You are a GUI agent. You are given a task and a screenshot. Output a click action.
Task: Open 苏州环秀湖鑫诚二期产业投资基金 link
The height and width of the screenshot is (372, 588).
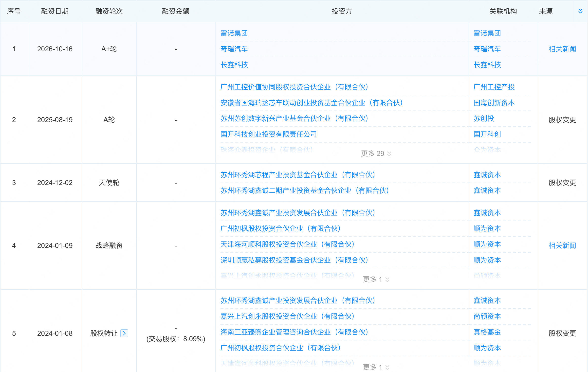tap(305, 190)
